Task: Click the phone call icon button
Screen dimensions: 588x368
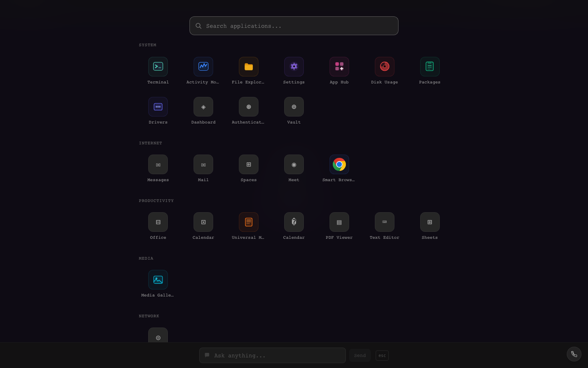Action: point(574,354)
